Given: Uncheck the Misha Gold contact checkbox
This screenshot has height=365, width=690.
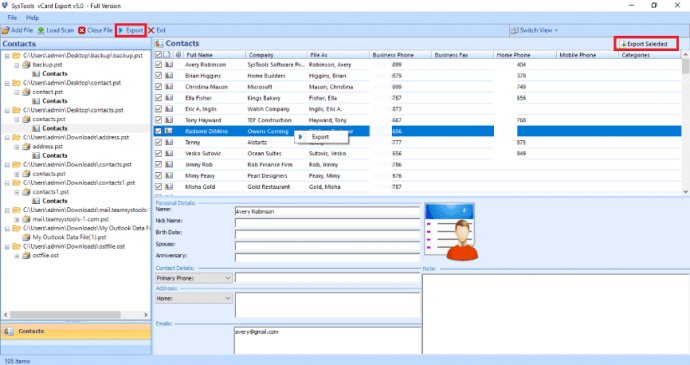Looking at the screenshot, I should pyautogui.click(x=158, y=186).
